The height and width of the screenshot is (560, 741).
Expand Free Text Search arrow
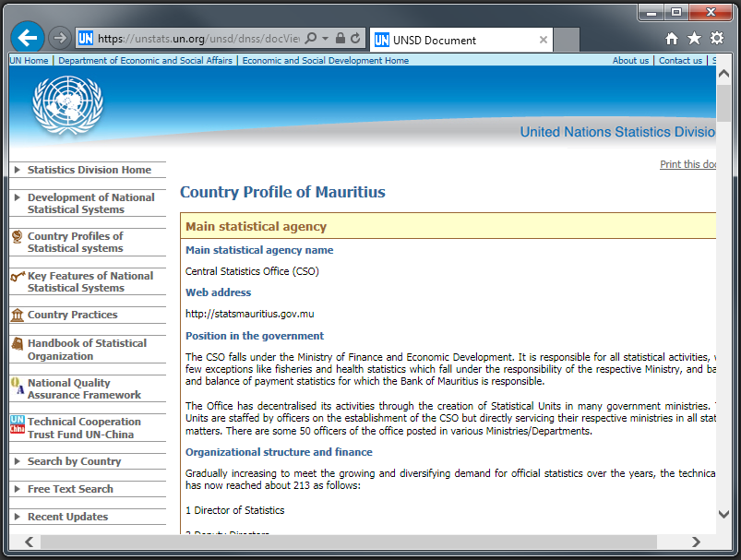pos(17,489)
